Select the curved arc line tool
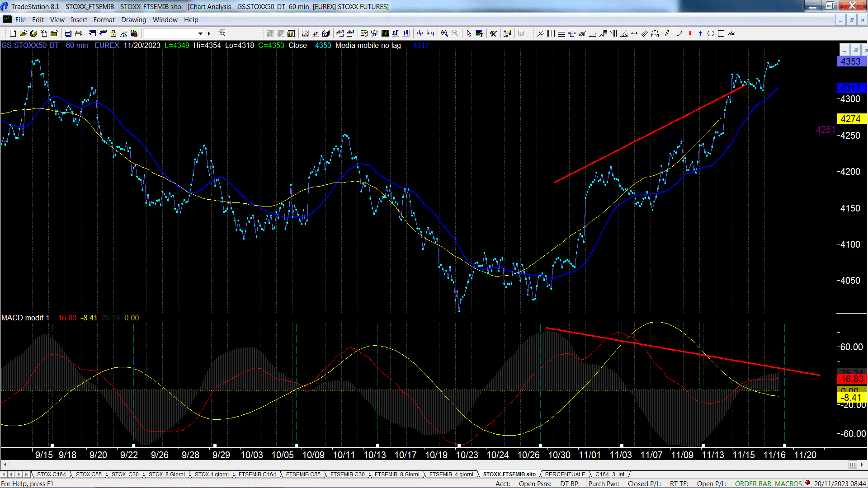The width and height of the screenshot is (868, 488). [679, 33]
